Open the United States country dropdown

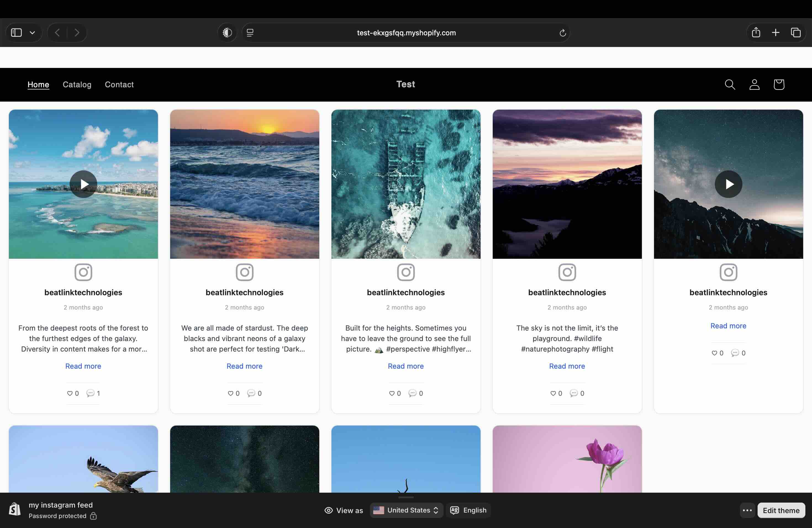point(406,510)
